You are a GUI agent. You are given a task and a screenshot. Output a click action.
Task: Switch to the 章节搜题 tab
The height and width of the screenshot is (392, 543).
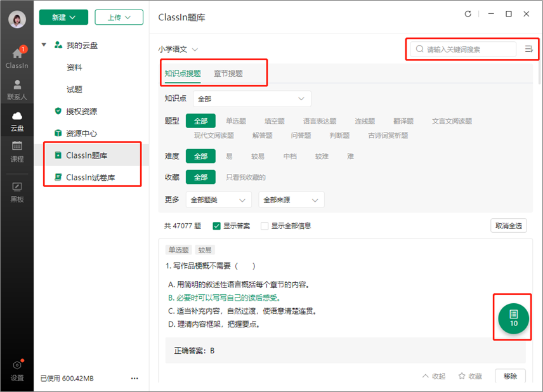[x=228, y=74]
